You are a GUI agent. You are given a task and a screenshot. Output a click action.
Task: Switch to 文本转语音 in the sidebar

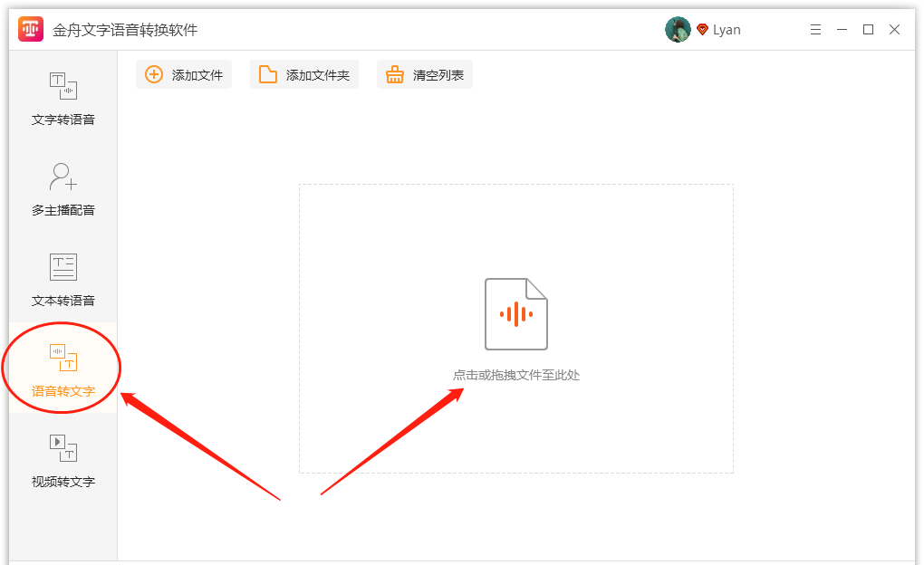click(63, 279)
